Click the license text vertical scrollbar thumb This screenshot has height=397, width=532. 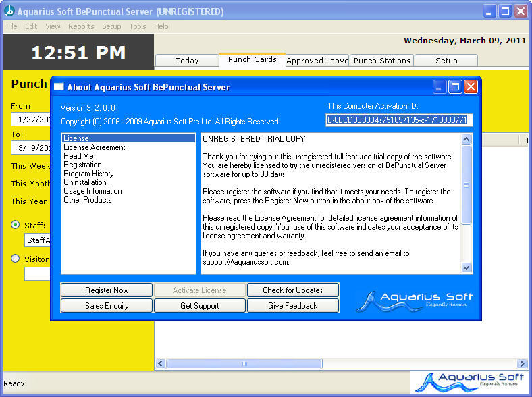click(x=467, y=184)
